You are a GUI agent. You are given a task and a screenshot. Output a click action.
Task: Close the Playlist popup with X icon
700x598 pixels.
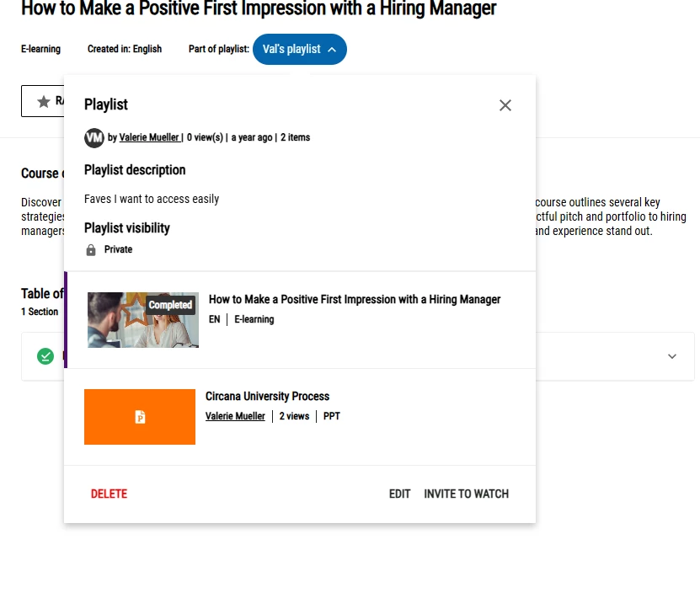click(505, 105)
